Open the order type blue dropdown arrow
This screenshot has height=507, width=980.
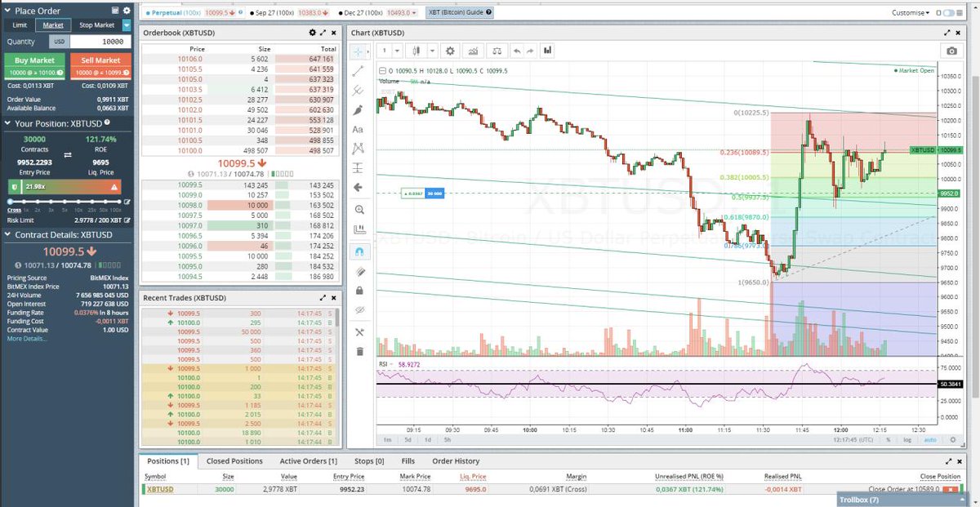126,25
